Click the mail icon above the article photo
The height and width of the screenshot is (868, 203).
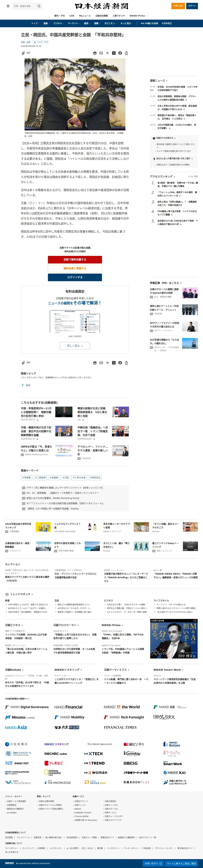(x=101, y=53)
